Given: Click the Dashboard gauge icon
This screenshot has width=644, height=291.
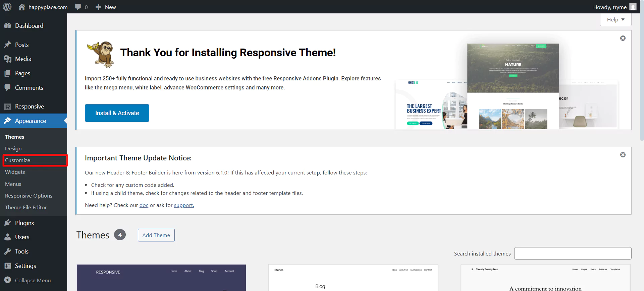Looking at the screenshot, I should 7,26.
